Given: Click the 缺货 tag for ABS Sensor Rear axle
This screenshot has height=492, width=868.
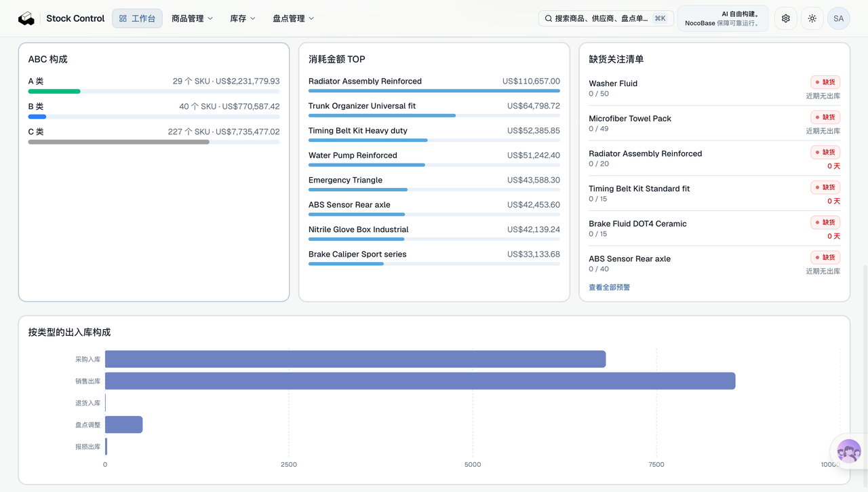Looking at the screenshot, I should (x=825, y=258).
